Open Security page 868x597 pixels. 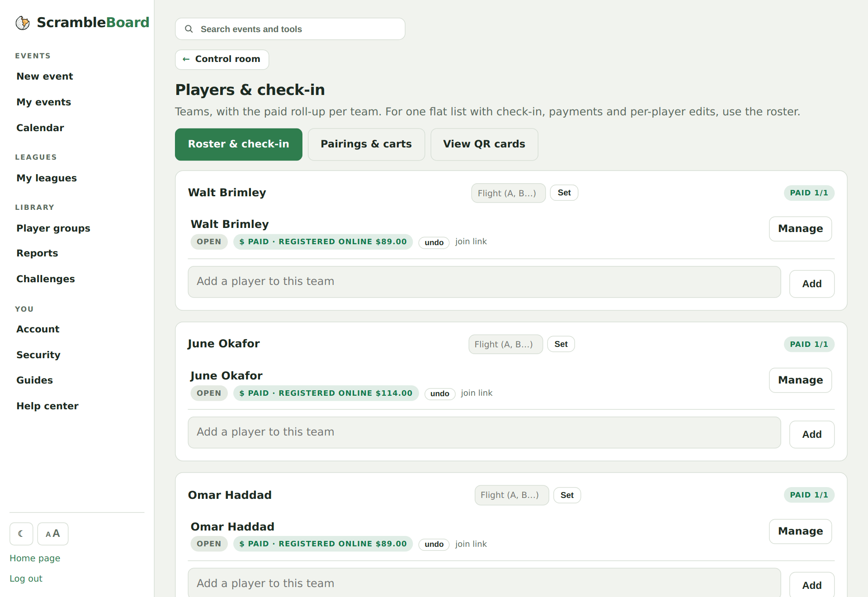pyautogui.click(x=38, y=355)
